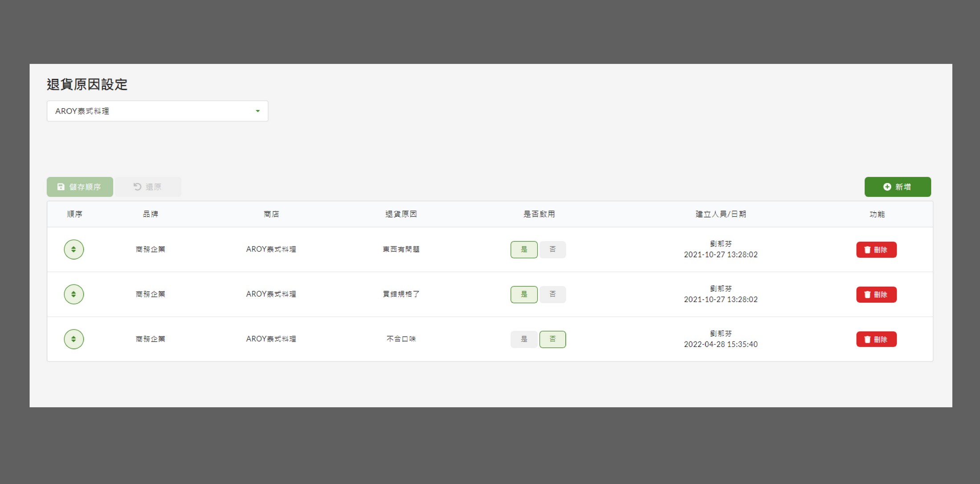Click the 順序 column header
Viewport: 980px width, 484px height.
(74, 214)
